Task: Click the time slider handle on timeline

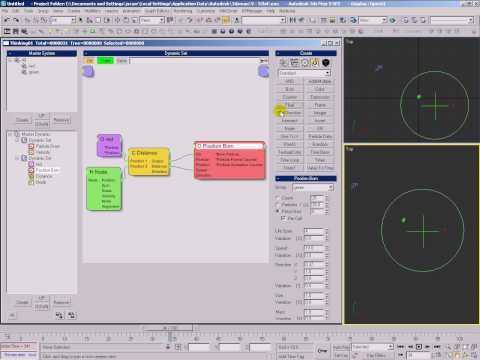Action: tap(168, 328)
